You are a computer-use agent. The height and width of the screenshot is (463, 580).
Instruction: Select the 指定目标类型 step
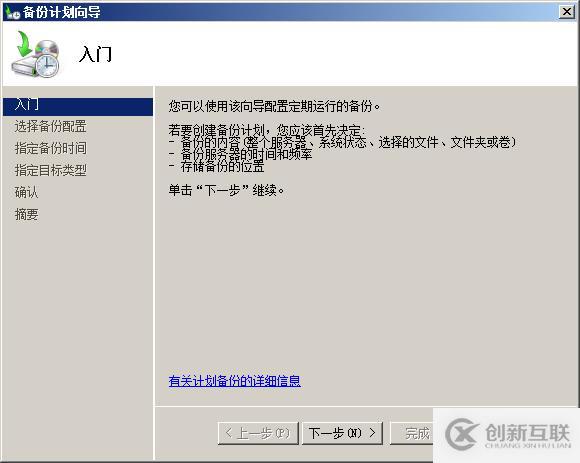point(50,170)
